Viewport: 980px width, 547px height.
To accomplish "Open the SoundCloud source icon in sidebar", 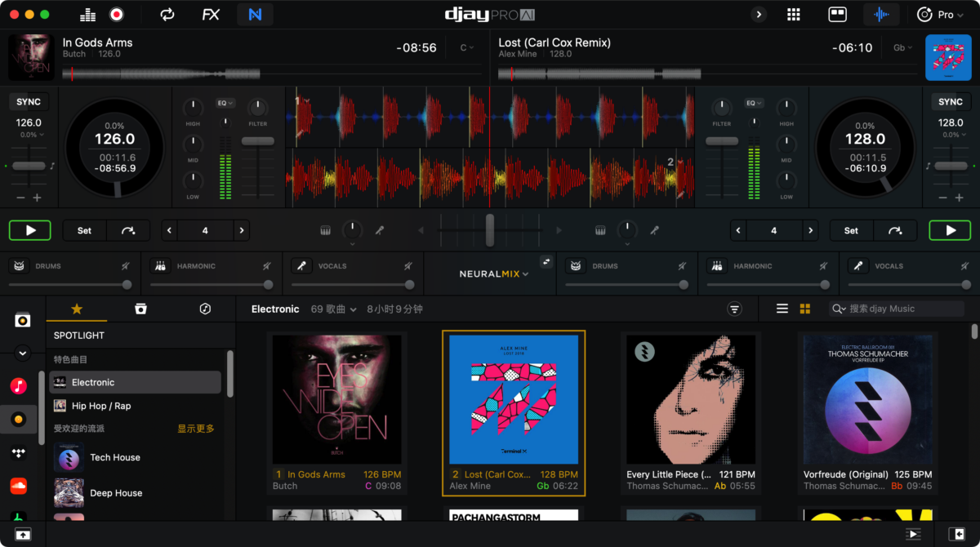I will pos(18,487).
